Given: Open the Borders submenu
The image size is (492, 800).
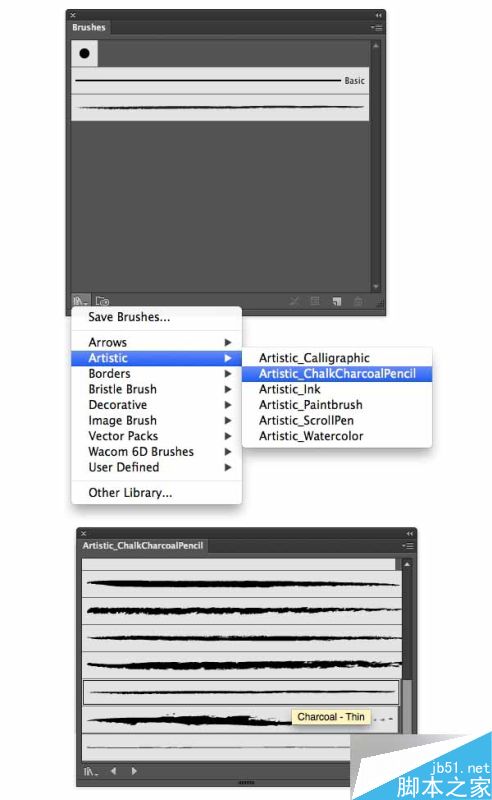Looking at the screenshot, I should [157, 373].
